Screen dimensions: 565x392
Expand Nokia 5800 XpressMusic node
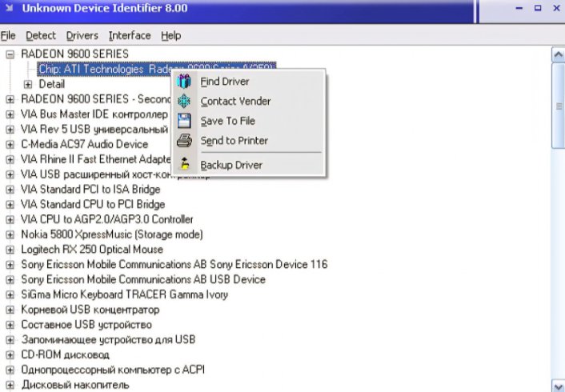click(x=10, y=235)
